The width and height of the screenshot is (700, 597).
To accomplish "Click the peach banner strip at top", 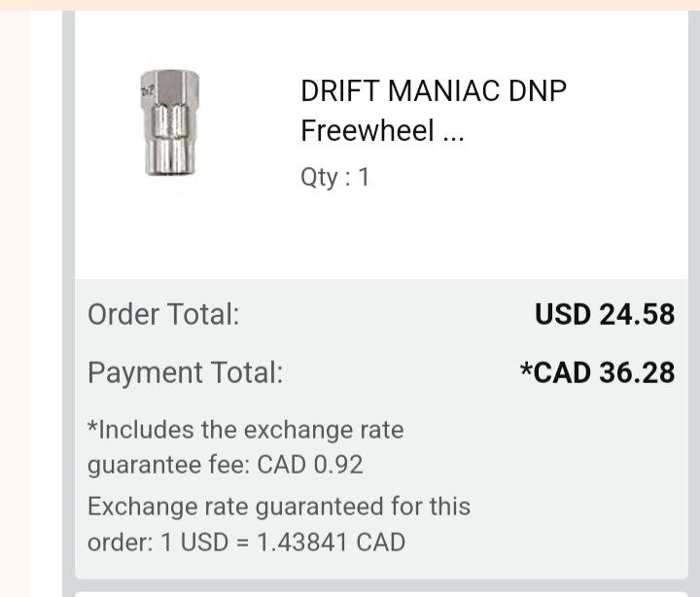I will pos(350,5).
